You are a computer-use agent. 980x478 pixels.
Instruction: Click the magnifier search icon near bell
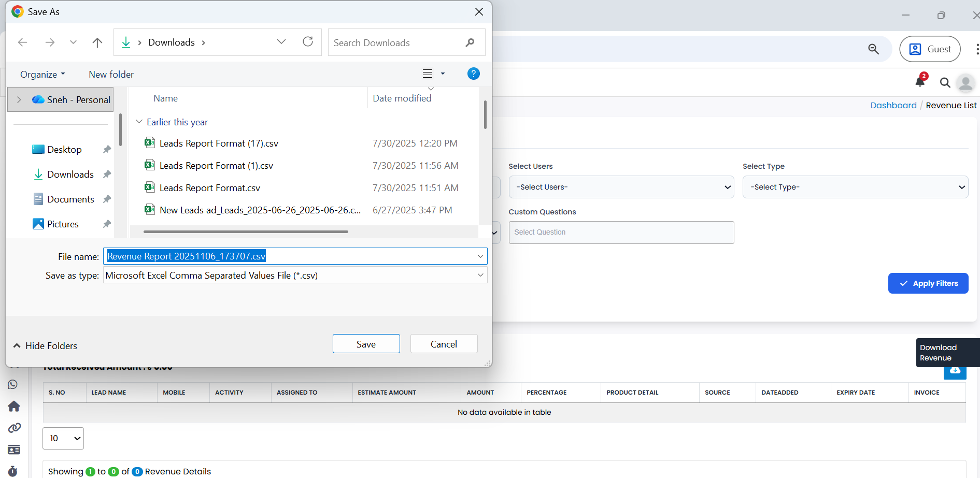click(945, 82)
